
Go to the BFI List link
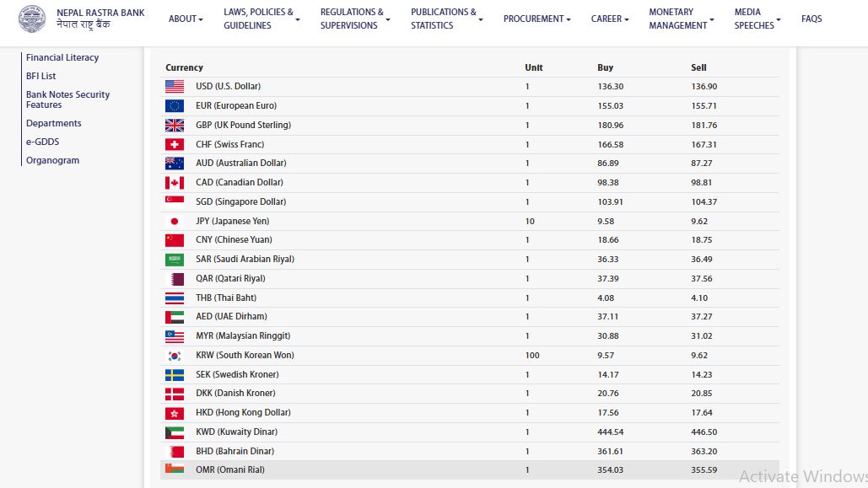click(x=41, y=76)
